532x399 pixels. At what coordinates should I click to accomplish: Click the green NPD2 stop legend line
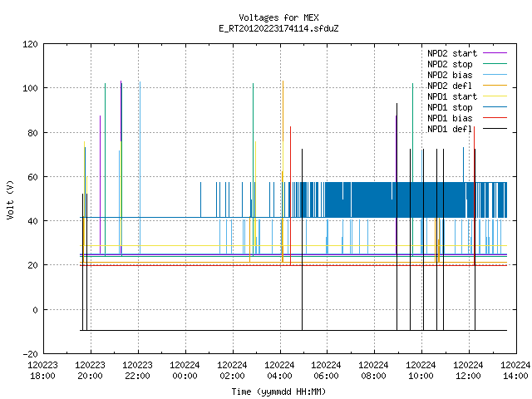pyautogui.click(x=495, y=64)
